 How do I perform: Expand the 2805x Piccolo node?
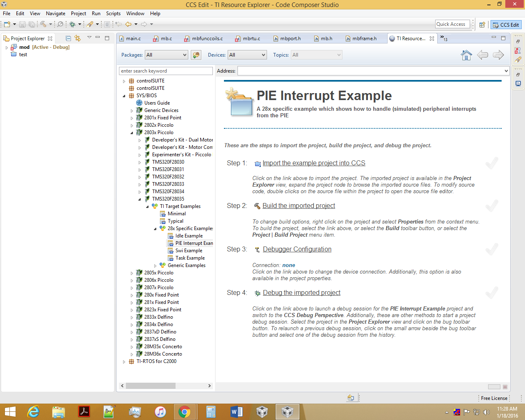pyautogui.click(x=132, y=273)
